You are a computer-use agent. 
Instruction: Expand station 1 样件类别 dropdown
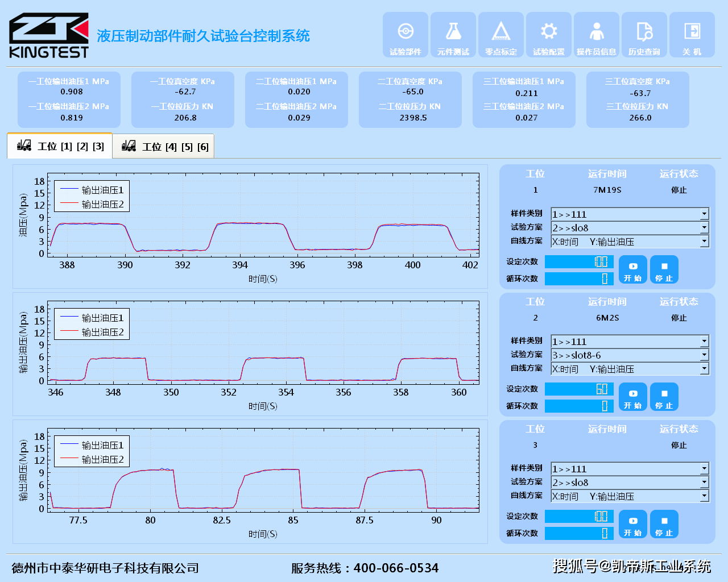pos(704,214)
